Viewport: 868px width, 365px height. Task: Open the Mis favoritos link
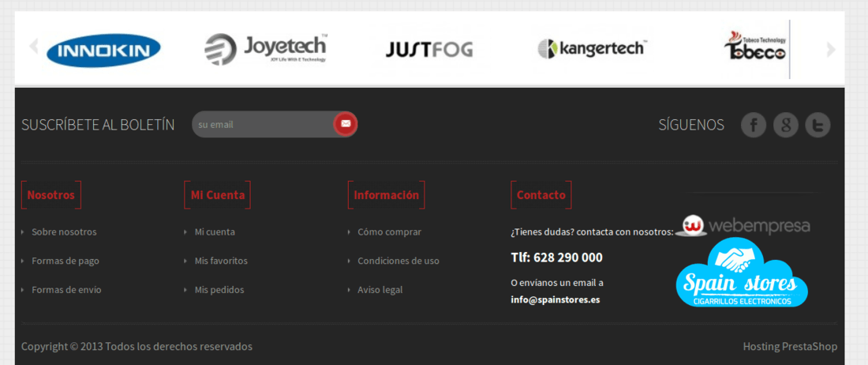coord(221,261)
